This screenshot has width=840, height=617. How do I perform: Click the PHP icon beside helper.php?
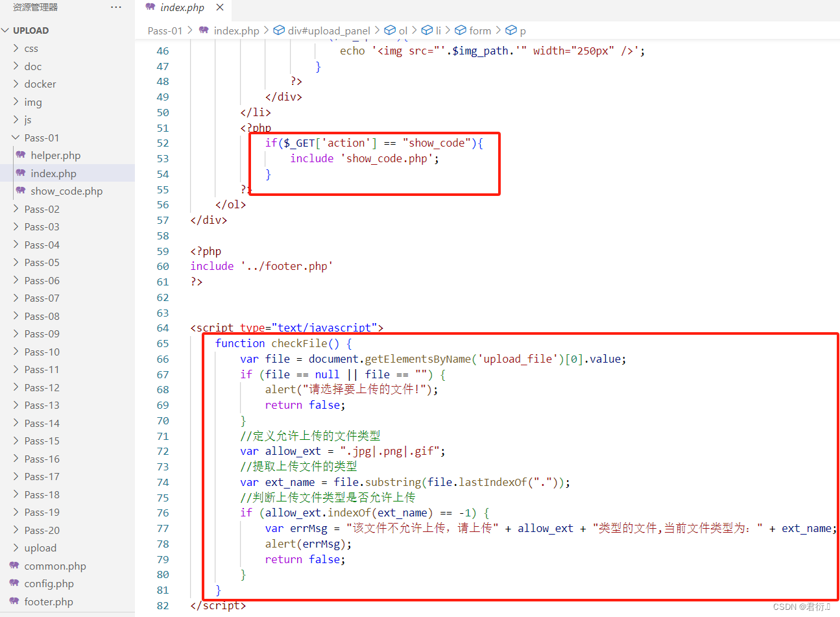(x=21, y=155)
